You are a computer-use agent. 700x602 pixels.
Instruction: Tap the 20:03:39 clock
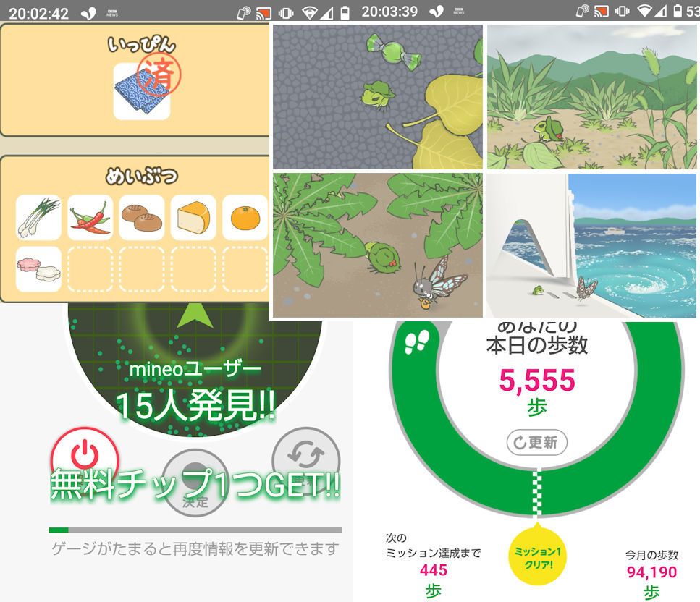389,11
